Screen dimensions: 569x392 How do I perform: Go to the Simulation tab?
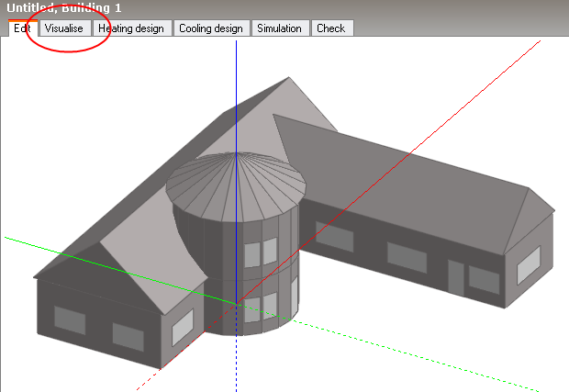279,28
